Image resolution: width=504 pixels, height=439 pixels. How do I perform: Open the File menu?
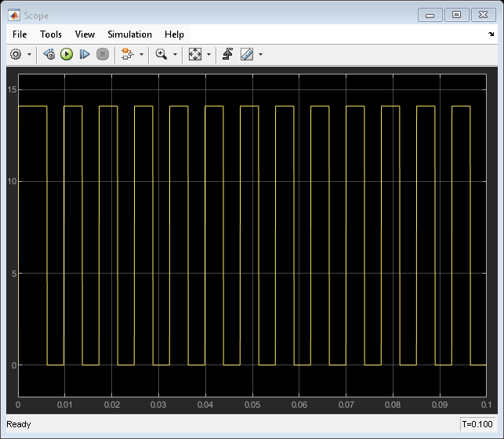(20, 34)
